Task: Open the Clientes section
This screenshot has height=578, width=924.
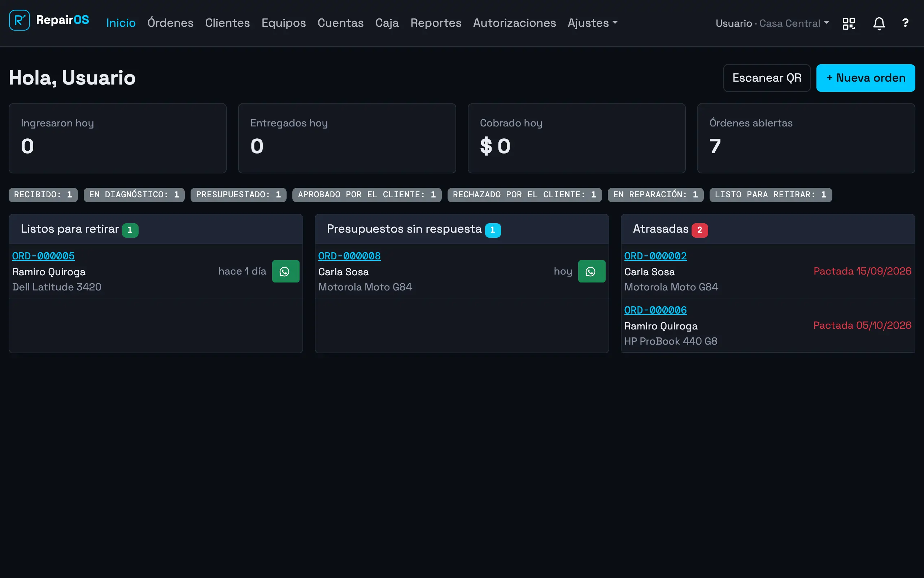Action: coord(227,23)
